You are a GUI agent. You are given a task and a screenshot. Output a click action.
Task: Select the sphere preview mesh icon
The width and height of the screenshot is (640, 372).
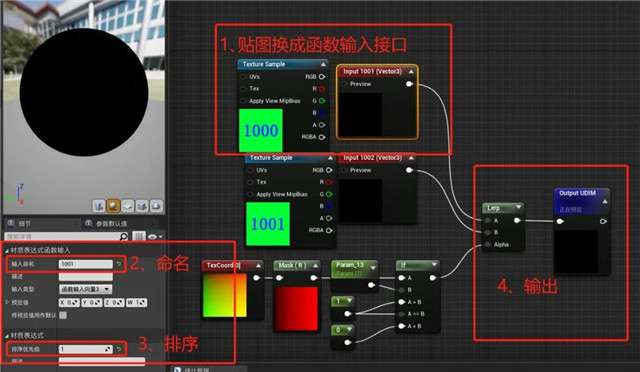(113, 206)
